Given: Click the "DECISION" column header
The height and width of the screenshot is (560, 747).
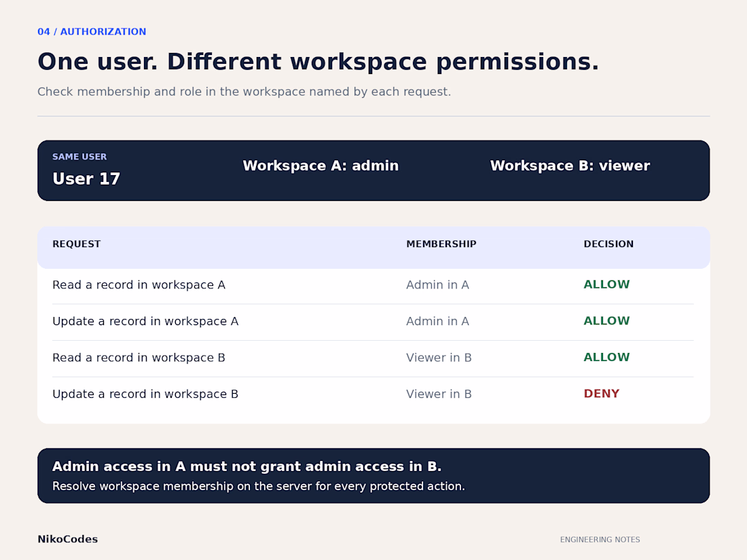Looking at the screenshot, I should pos(608,244).
